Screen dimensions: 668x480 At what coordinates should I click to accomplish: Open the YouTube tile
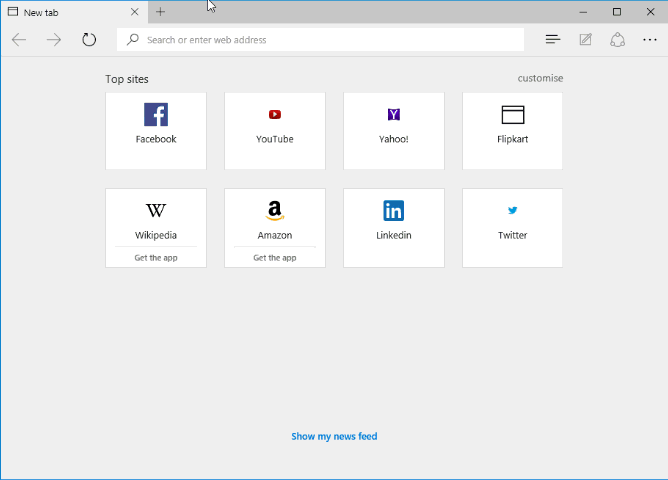[x=275, y=131]
